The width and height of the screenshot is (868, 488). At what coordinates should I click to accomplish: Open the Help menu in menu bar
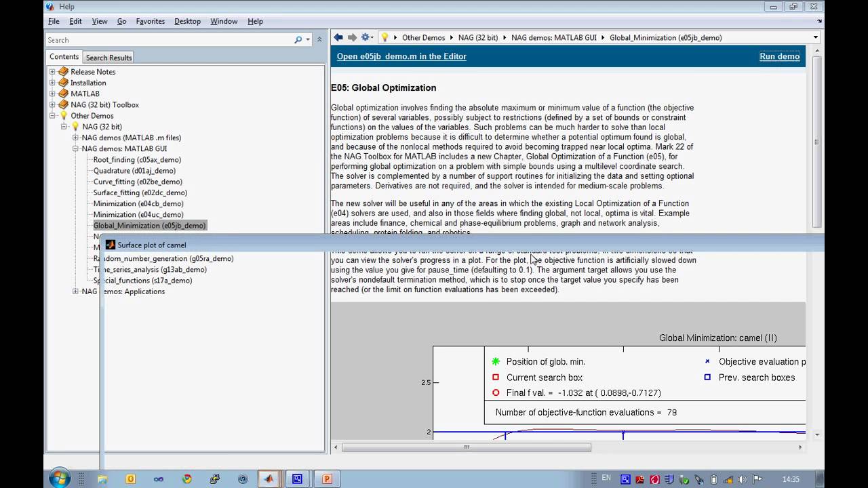click(x=255, y=21)
